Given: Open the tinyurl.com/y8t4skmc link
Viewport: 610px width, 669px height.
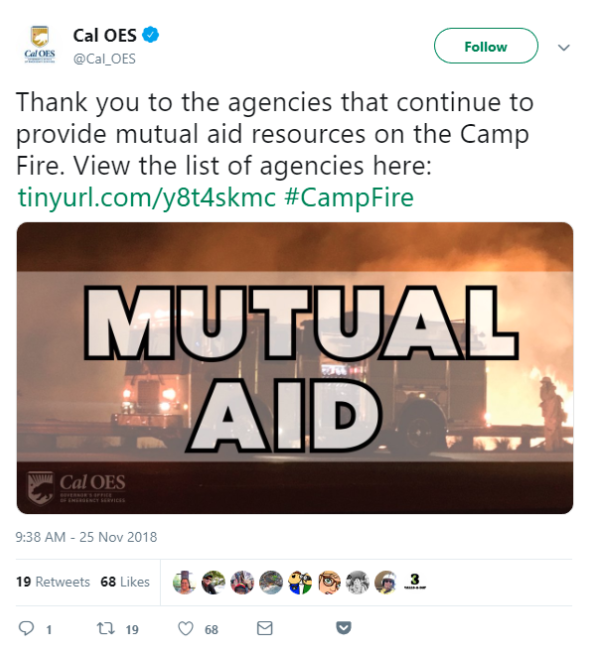Looking at the screenshot, I should coord(147,198).
